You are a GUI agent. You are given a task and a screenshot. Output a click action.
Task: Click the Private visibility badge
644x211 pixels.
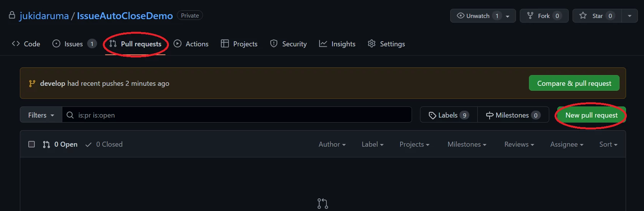click(x=190, y=15)
